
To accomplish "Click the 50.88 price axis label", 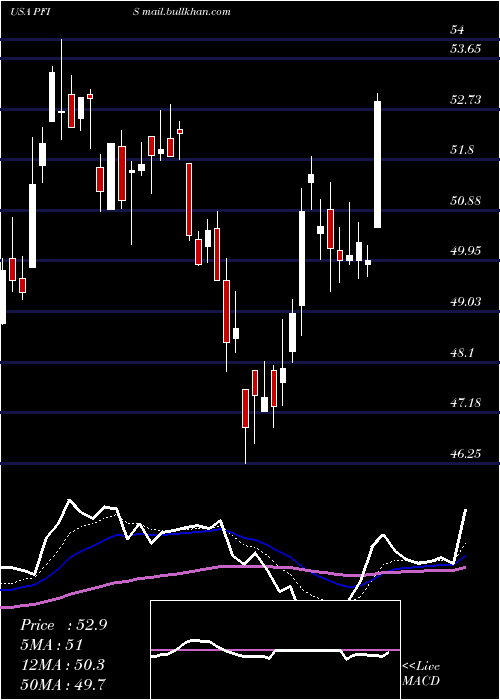I will (466, 200).
